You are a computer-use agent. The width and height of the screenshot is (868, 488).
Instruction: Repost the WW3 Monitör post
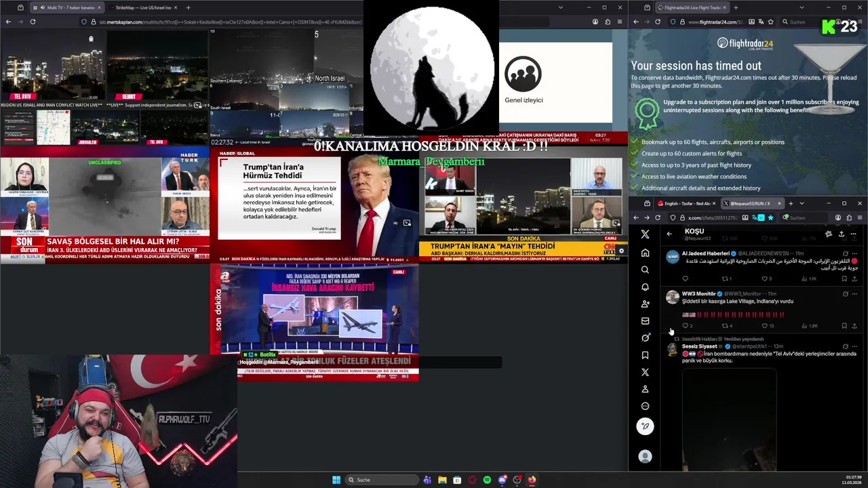[725, 326]
